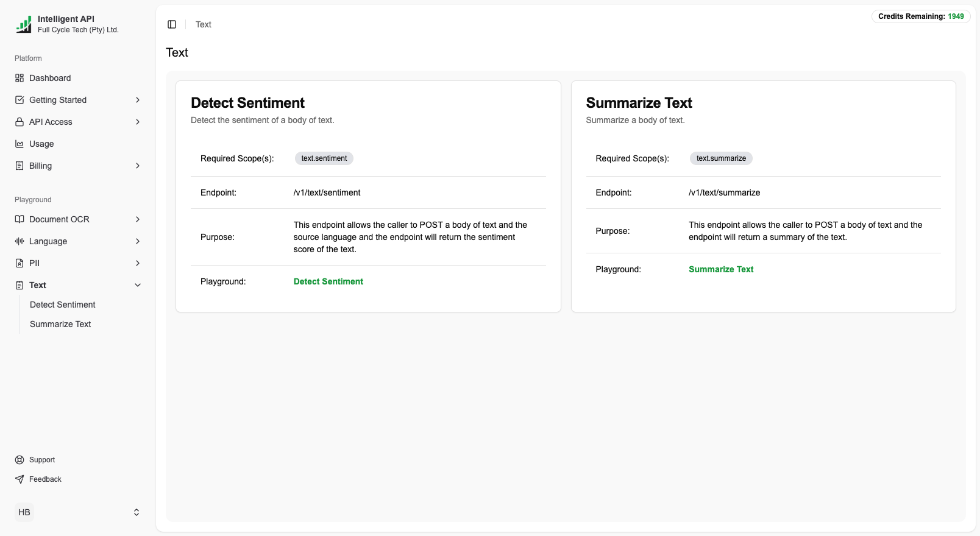This screenshot has height=536, width=980.
Task: Click the Credits Remaining badge
Action: [920, 16]
